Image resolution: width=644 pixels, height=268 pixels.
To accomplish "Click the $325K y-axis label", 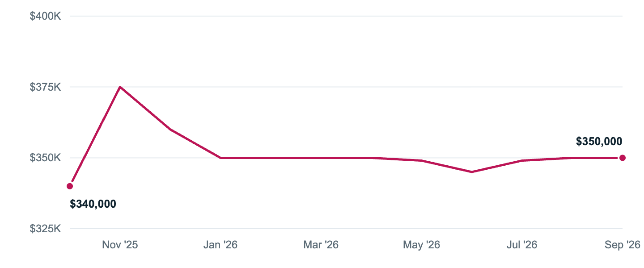I will (x=45, y=229).
